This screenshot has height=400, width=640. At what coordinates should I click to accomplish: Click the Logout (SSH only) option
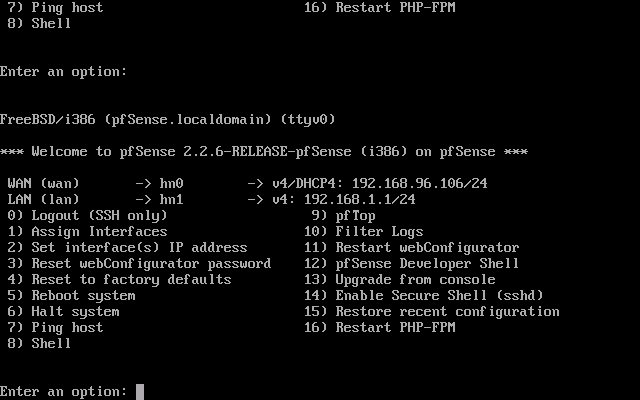[x=87, y=216]
